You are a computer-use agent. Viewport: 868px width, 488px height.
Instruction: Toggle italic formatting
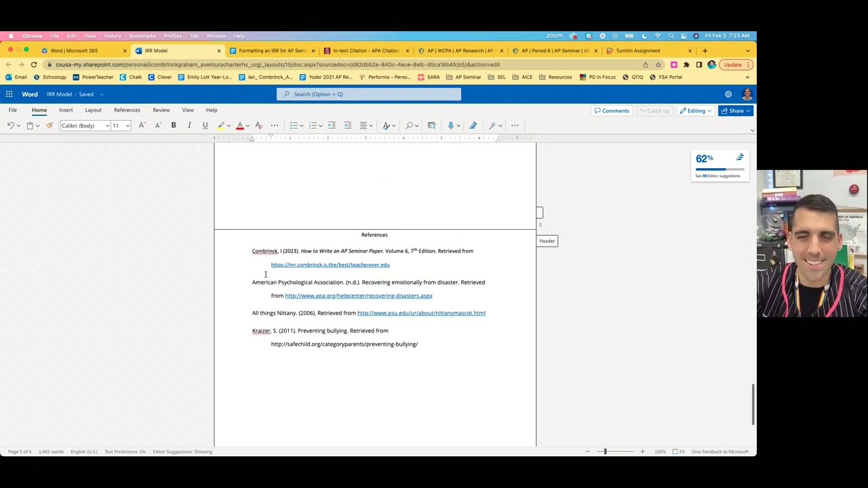point(189,125)
